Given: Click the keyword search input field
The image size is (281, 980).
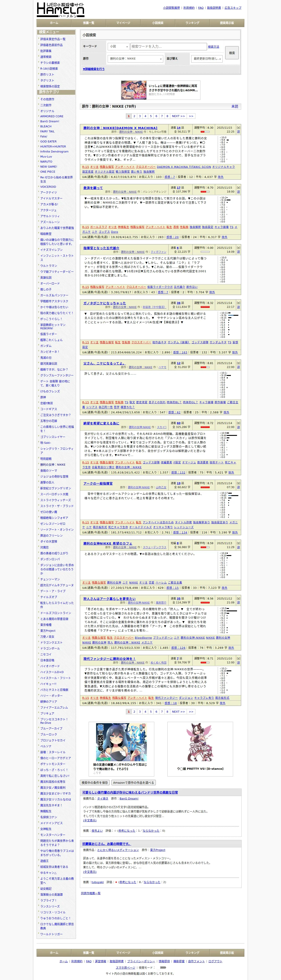Looking at the screenshot, I should click(168, 46).
